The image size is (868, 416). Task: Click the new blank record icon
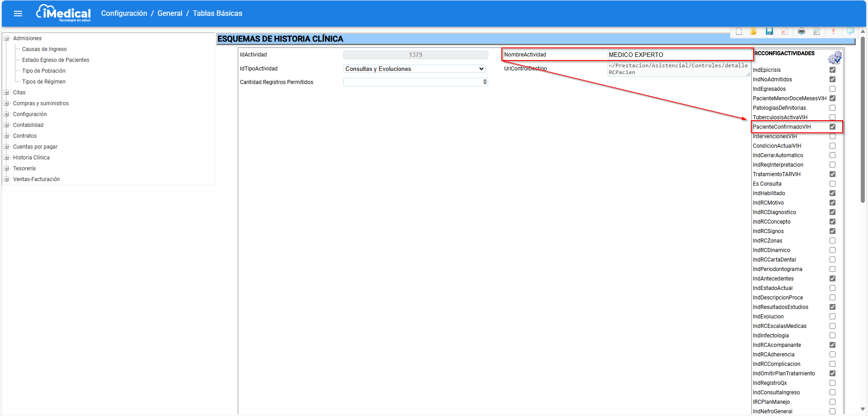pyautogui.click(x=739, y=31)
